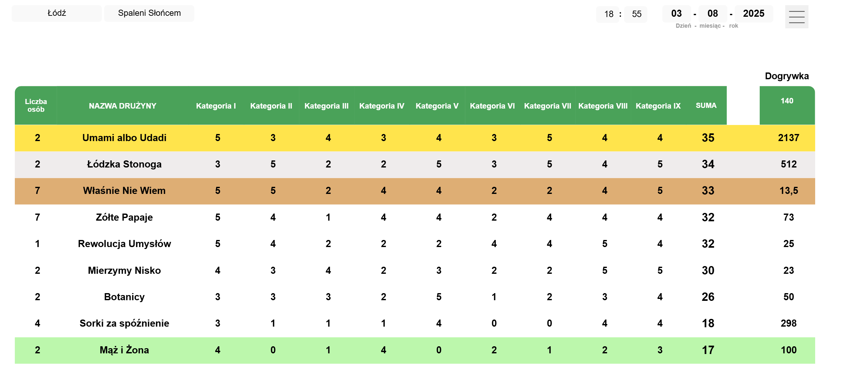
Task: Click the Liczba osób column header
Action: point(36,105)
